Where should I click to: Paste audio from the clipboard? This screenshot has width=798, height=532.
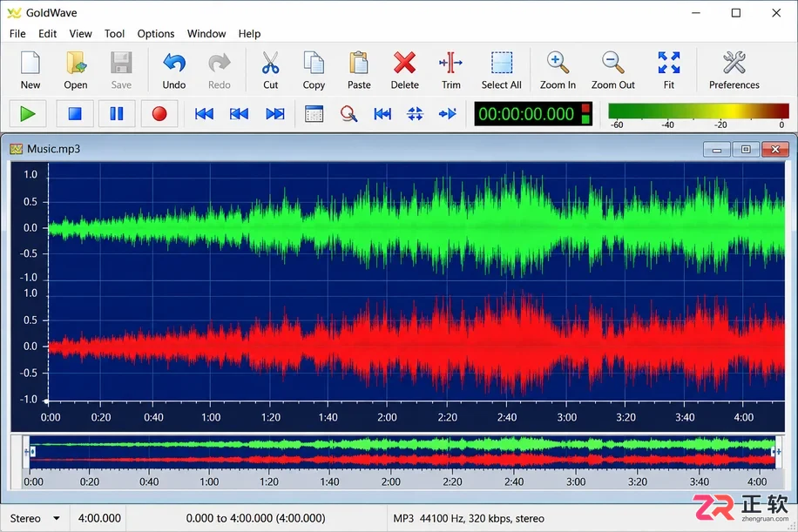(359, 71)
